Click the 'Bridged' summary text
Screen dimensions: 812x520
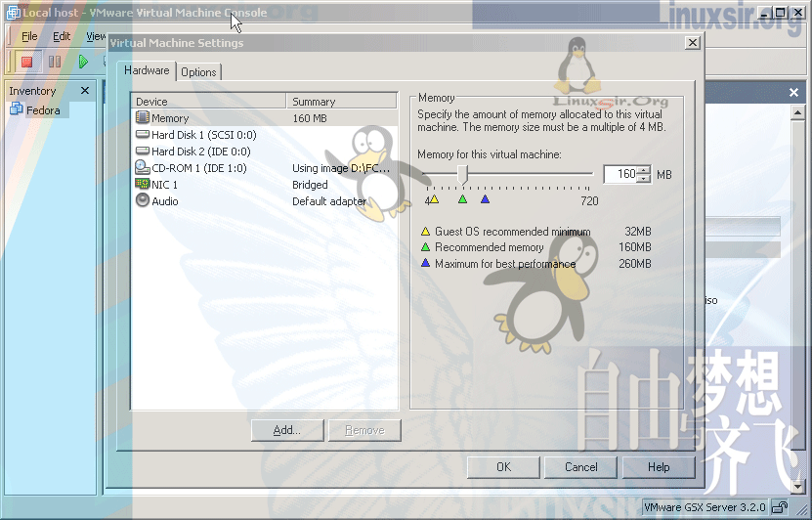(310, 185)
